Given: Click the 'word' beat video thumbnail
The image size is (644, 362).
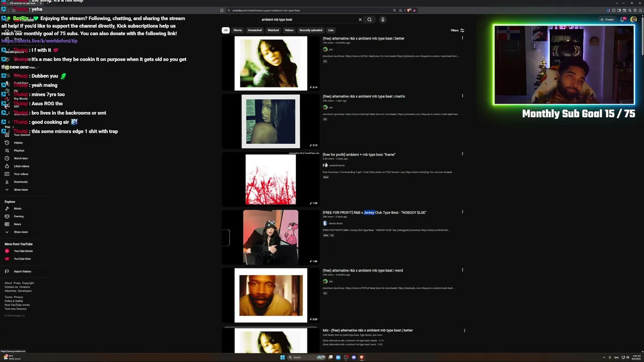Looking at the screenshot, I should [271, 295].
